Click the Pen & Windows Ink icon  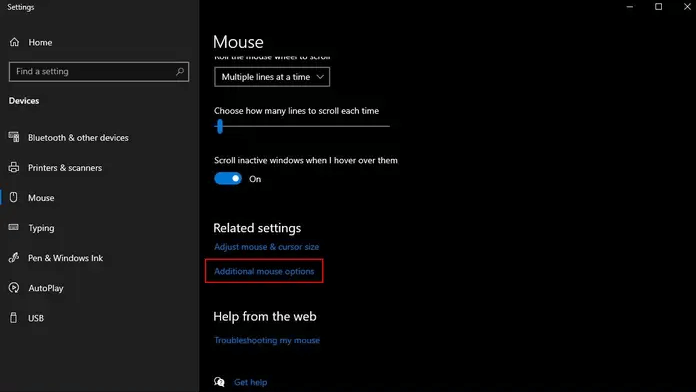click(14, 257)
